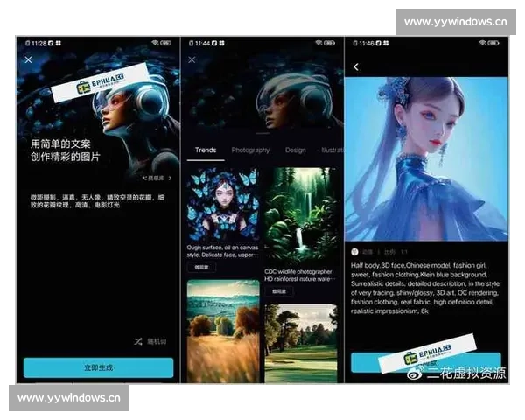This screenshot has width=525, height=420.
Task: Tap the Chinese prompt text on first screen
Action: click(97, 200)
